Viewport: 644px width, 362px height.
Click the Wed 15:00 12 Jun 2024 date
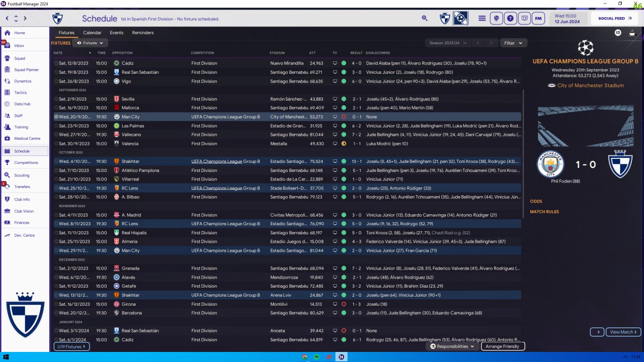coord(567,19)
